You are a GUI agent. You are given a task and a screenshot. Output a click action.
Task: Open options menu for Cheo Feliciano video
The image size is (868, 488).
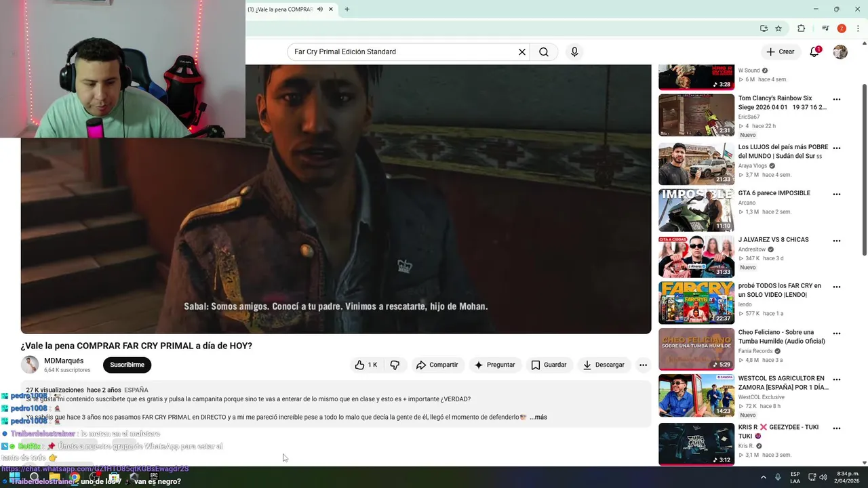click(837, 333)
